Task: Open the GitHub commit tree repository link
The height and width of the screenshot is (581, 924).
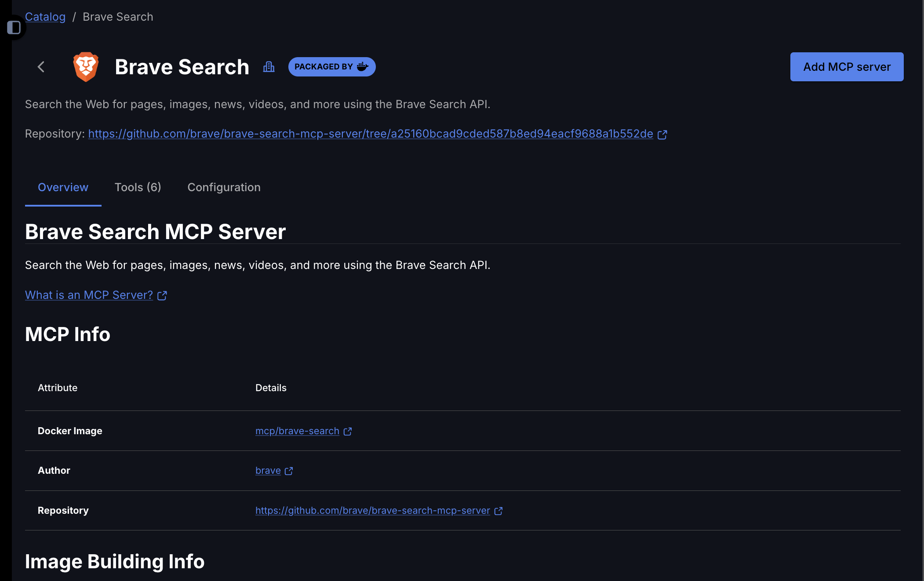Action: point(370,134)
